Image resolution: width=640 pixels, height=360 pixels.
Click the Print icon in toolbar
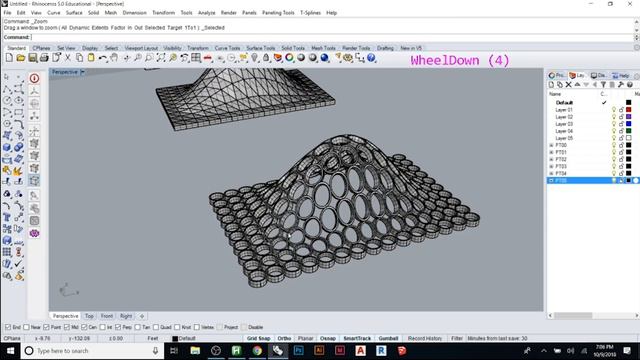coord(44,58)
